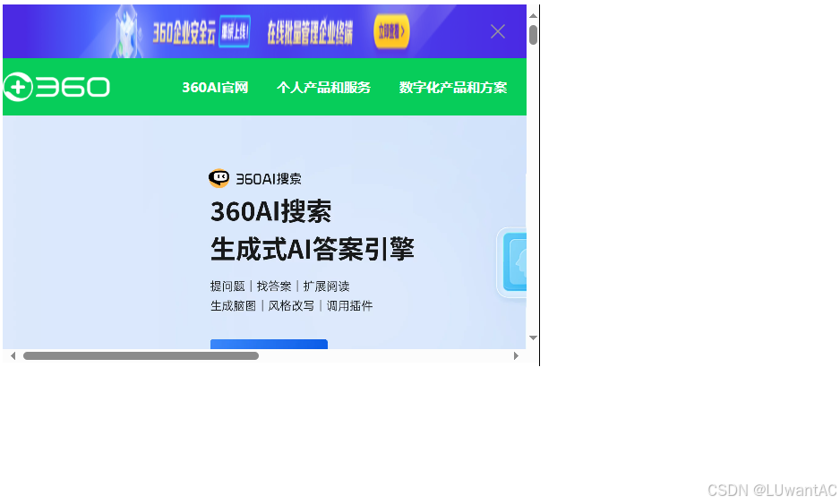Click the 360AI搜索 label beside mascot

(269, 179)
